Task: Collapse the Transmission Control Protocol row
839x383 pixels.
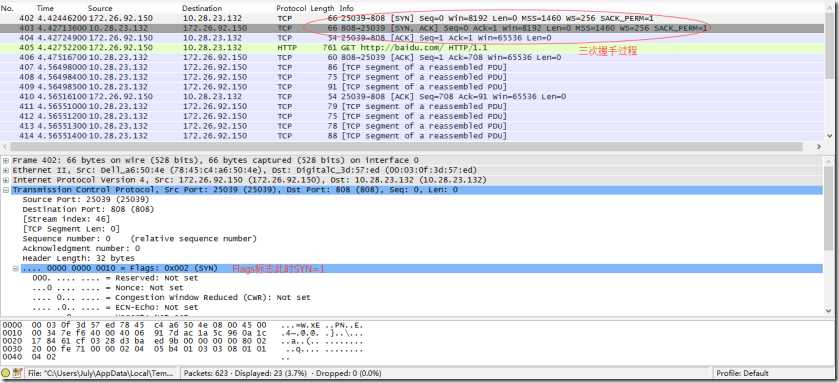Action: (x=6, y=190)
